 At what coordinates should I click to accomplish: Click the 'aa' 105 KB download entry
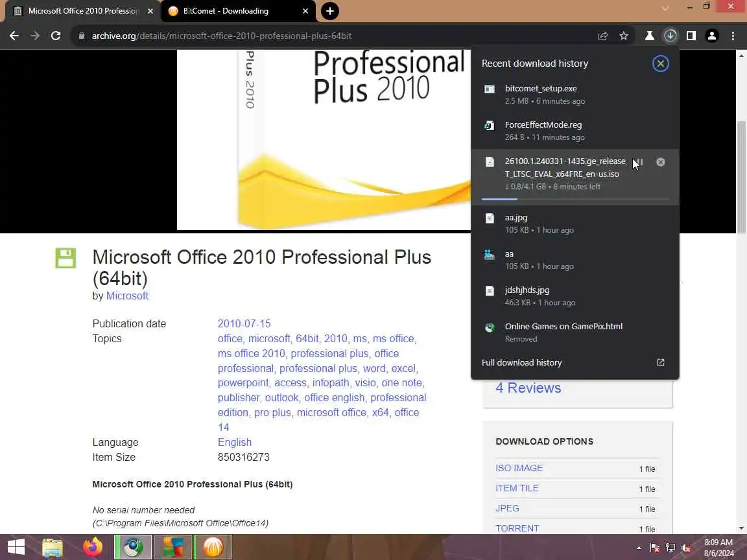click(575, 259)
